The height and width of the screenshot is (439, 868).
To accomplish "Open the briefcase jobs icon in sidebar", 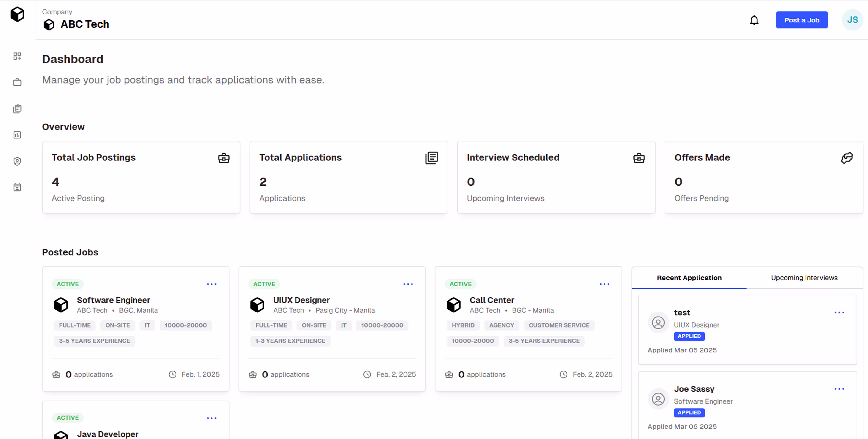I will coord(17,82).
